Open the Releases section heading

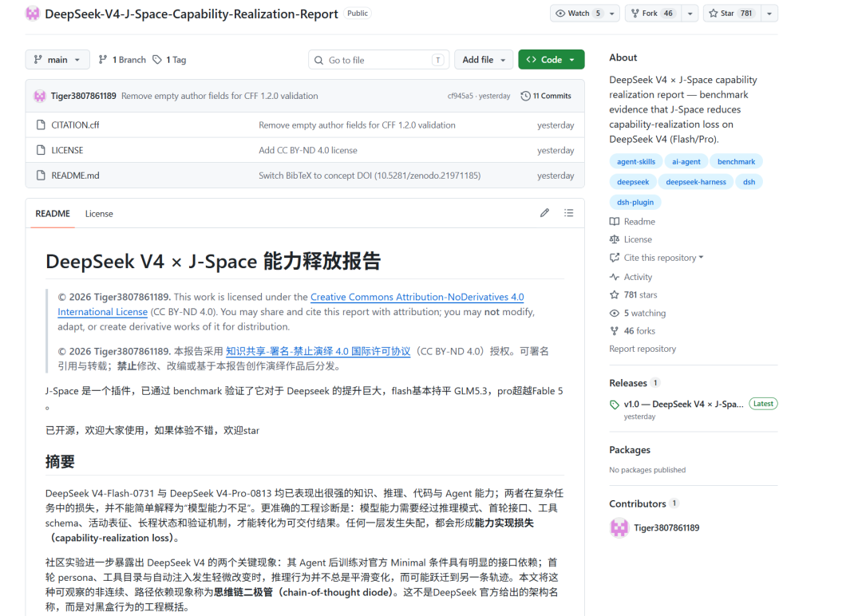(x=628, y=383)
